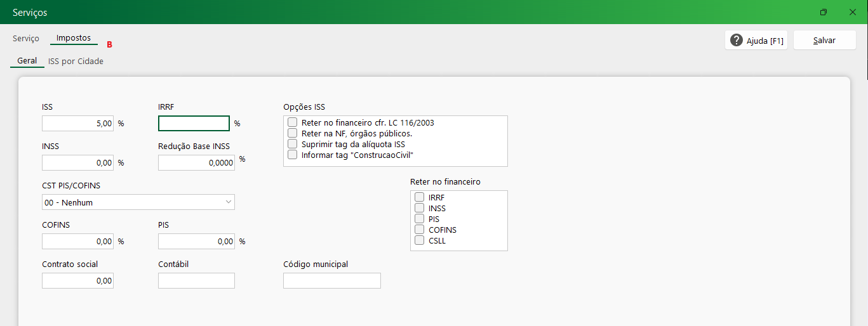
Task: Tick the CSLL retention checkbox
Action: 420,240
